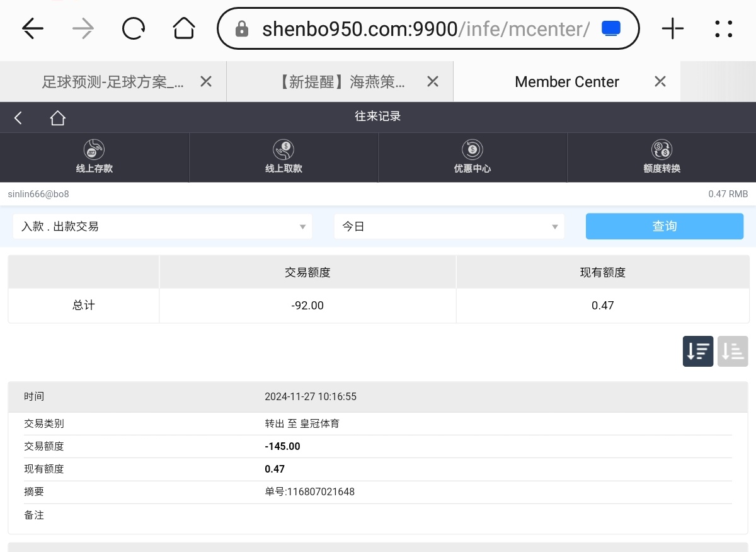Expand the 入款.出款交易 transaction type dropdown
The image size is (756, 552).
click(163, 226)
